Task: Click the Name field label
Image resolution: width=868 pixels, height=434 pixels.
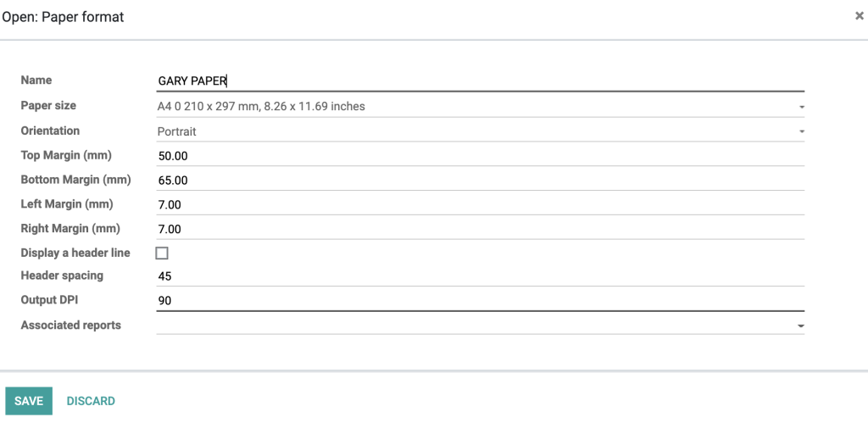Action: (x=36, y=81)
